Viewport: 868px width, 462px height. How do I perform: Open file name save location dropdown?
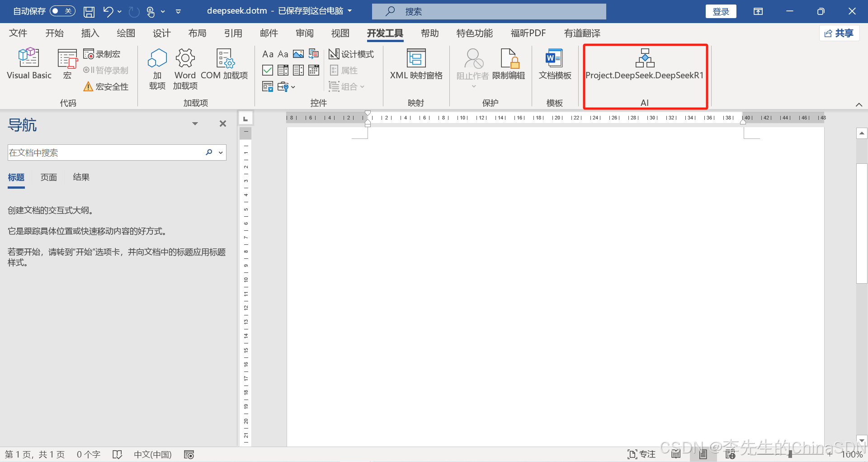click(349, 11)
